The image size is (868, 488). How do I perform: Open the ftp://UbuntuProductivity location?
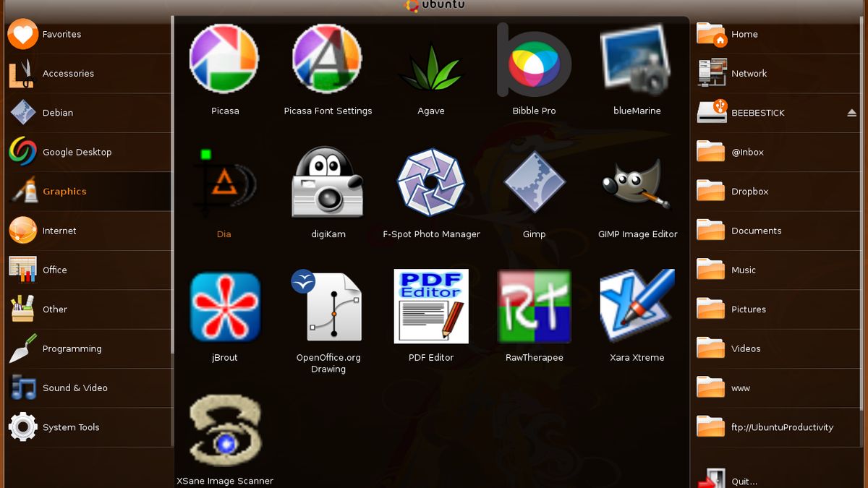783,427
